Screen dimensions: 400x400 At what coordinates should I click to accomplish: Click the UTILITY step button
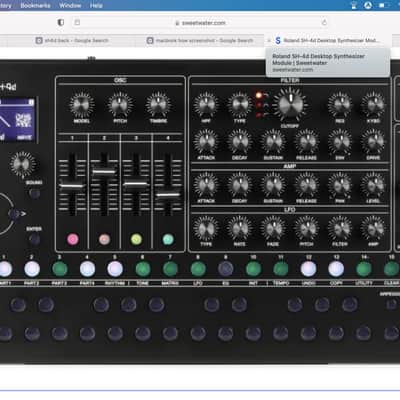[x=364, y=269]
